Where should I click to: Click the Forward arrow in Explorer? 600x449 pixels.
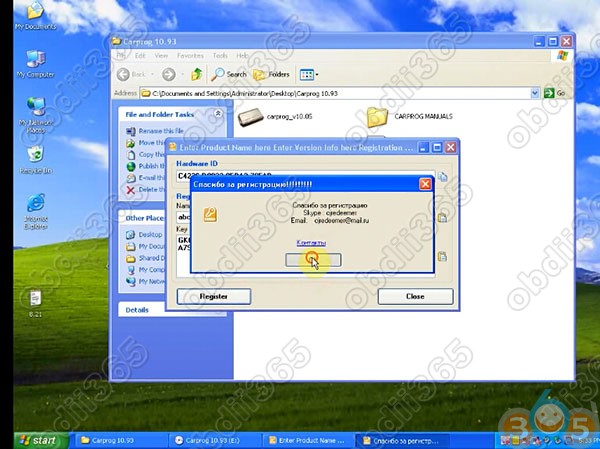[169, 74]
